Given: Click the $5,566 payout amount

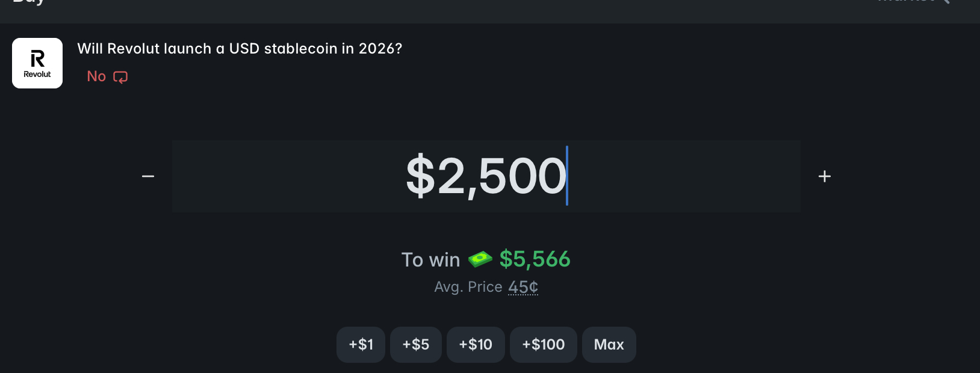Looking at the screenshot, I should pos(535,259).
